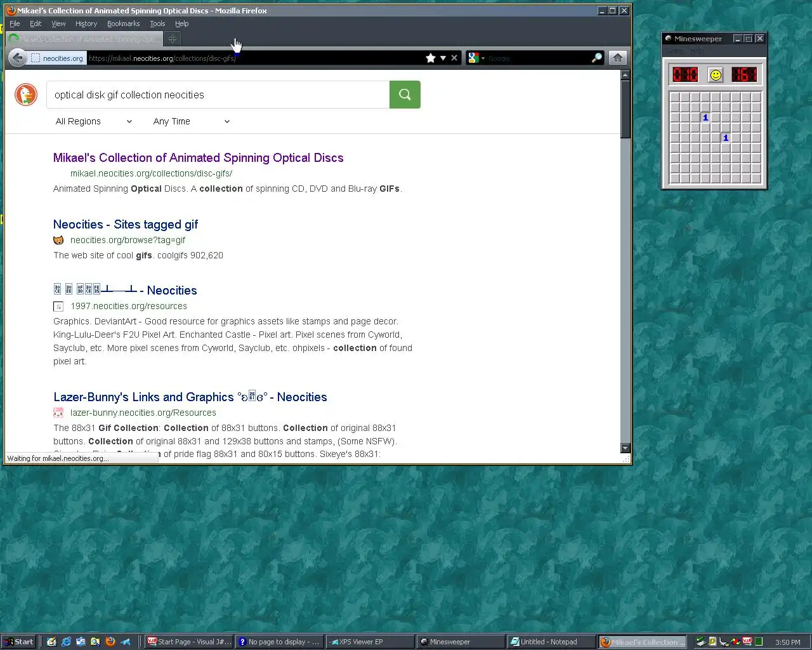Click the first quick launch icon next to Start
Screen dimensions: 812x650
click(51, 642)
